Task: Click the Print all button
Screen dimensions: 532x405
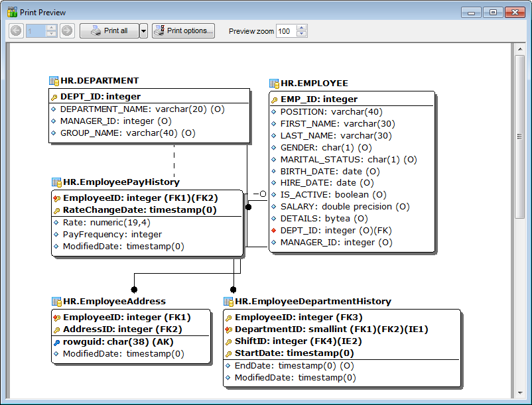Action: pyautogui.click(x=109, y=30)
